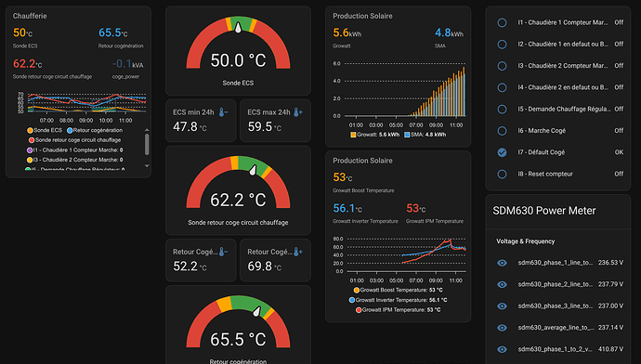Open the ECS max 24h 59.5 °C card

tap(275, 121)
